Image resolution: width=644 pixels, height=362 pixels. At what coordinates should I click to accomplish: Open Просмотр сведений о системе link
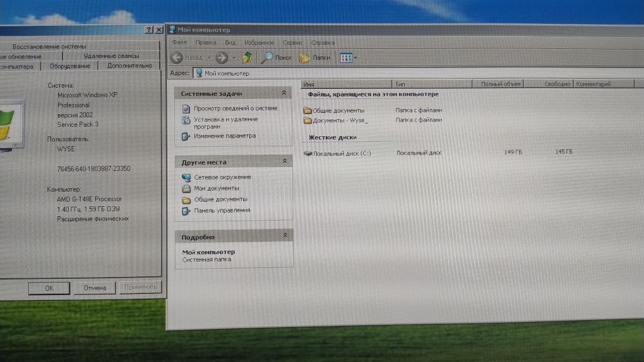236,108
